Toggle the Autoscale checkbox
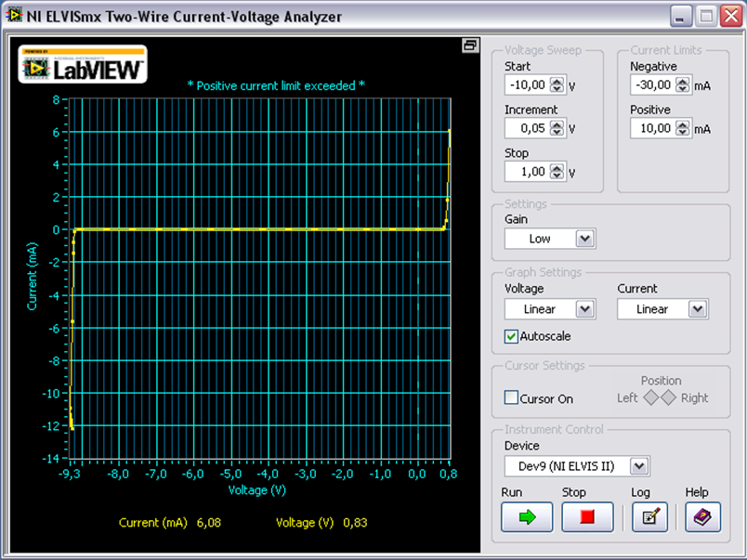Screen dimensions: 747x560 [511, 336]
